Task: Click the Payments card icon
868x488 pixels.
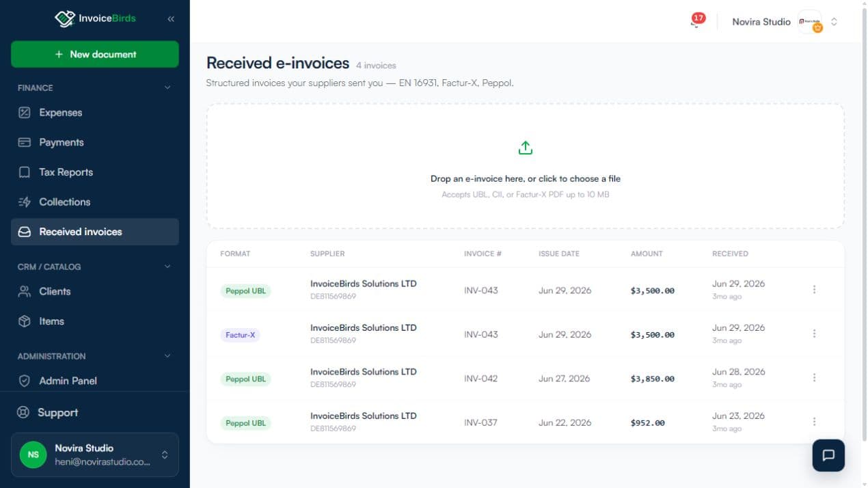Action: 25,142
